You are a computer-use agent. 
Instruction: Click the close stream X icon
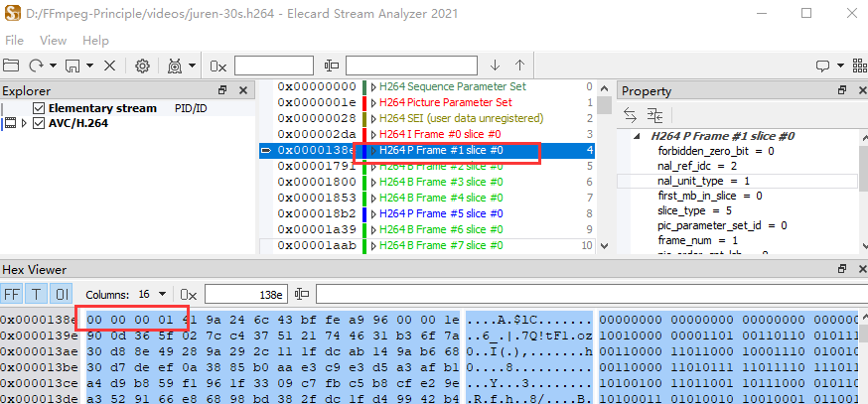click(x=109, y=66)
